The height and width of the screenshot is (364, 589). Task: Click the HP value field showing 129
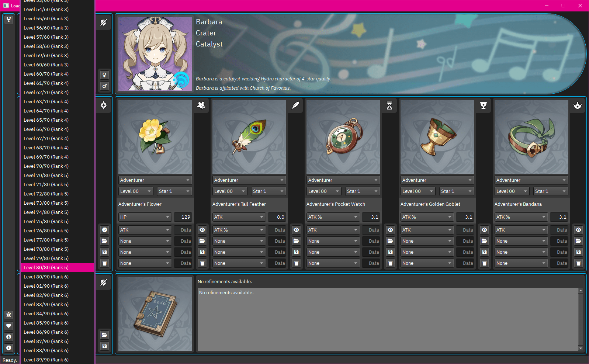tap(183, 217)
